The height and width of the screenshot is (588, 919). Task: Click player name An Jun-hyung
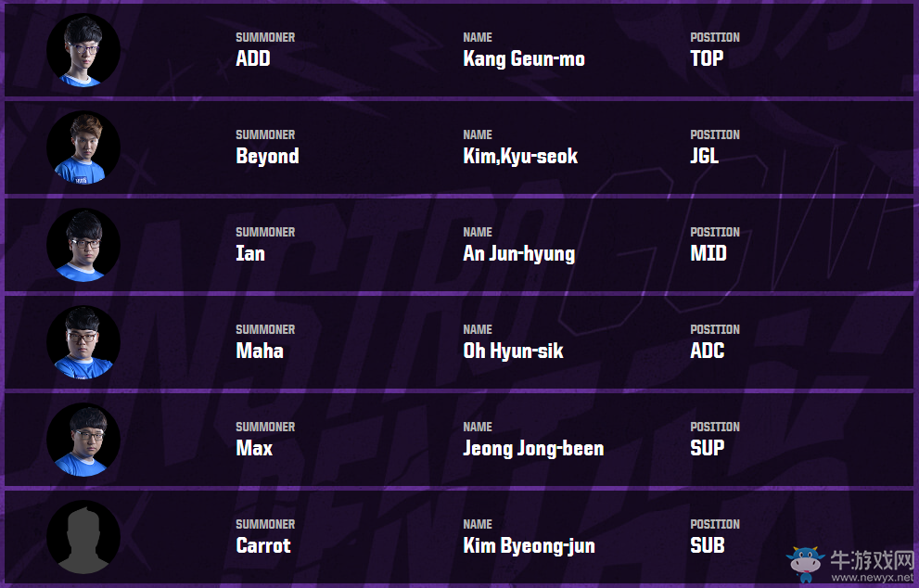tap(518, 254)
